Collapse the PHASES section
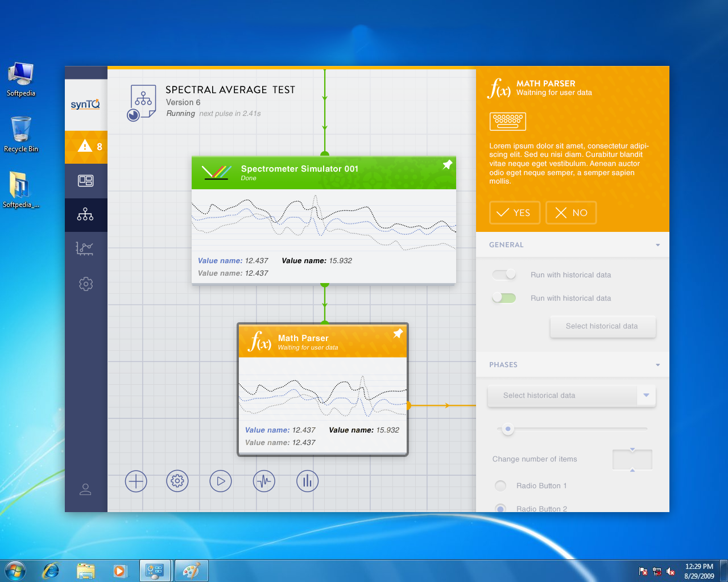 click(x=658, y=365)
